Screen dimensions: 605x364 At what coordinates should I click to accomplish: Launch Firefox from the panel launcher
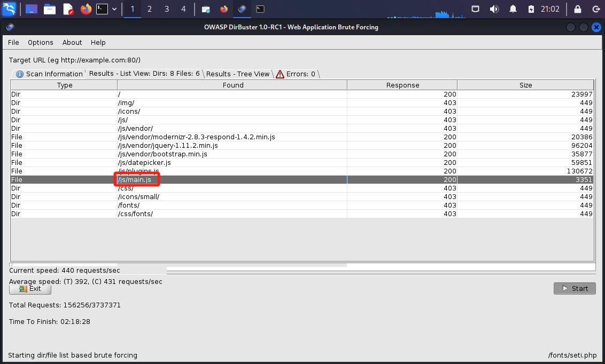point(86,9)
